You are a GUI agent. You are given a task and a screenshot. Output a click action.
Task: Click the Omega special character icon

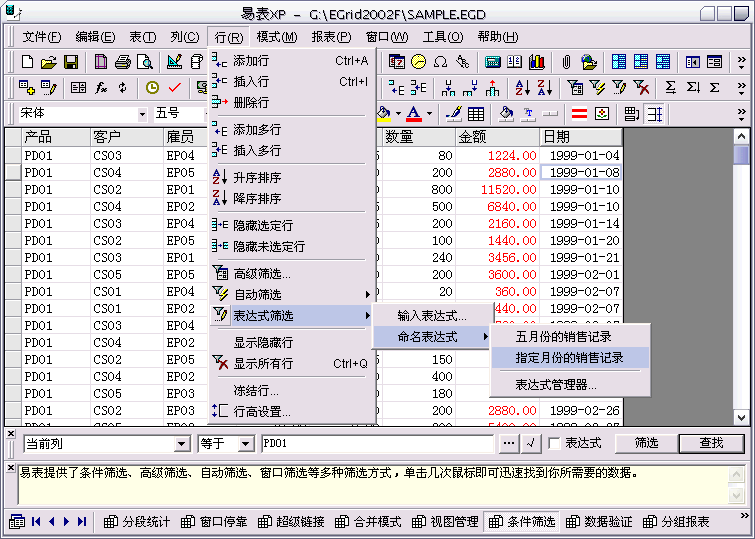point(440,62)
